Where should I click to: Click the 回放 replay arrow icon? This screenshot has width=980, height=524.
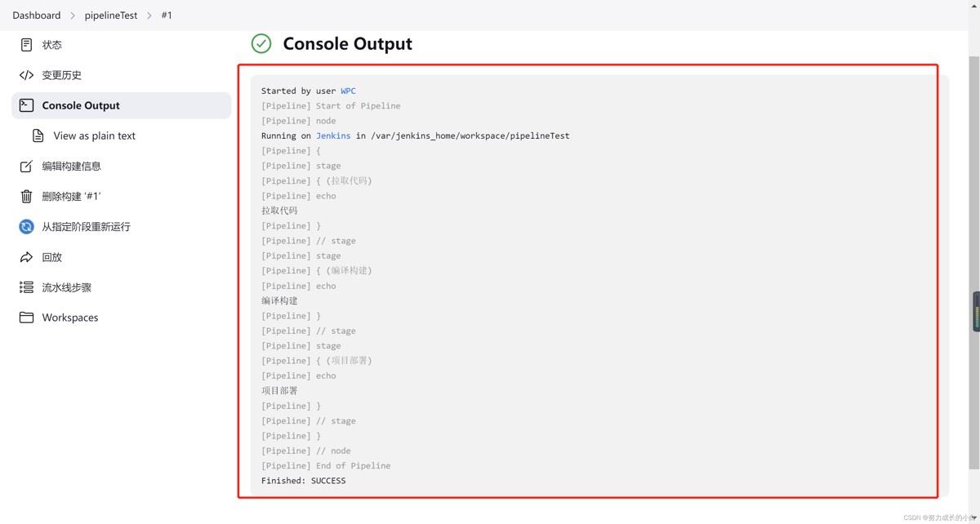[27, 257]
